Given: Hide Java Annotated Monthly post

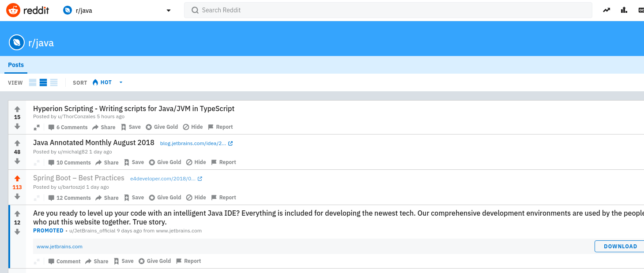Looking at the screenshot, I should (x=196, y=162).
